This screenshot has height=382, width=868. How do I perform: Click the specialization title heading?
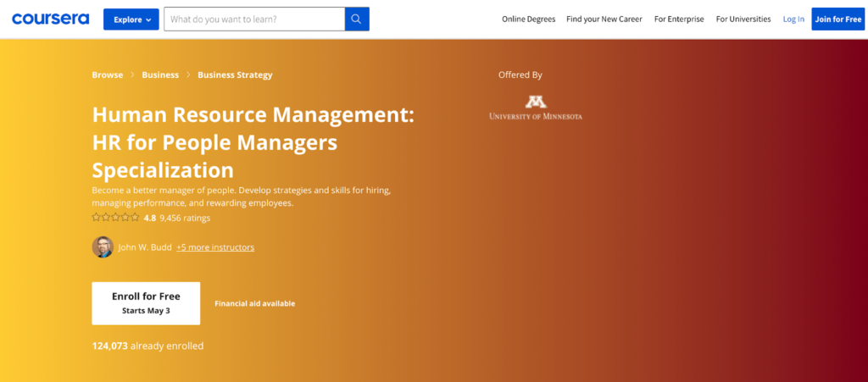[x=253, y=142]
